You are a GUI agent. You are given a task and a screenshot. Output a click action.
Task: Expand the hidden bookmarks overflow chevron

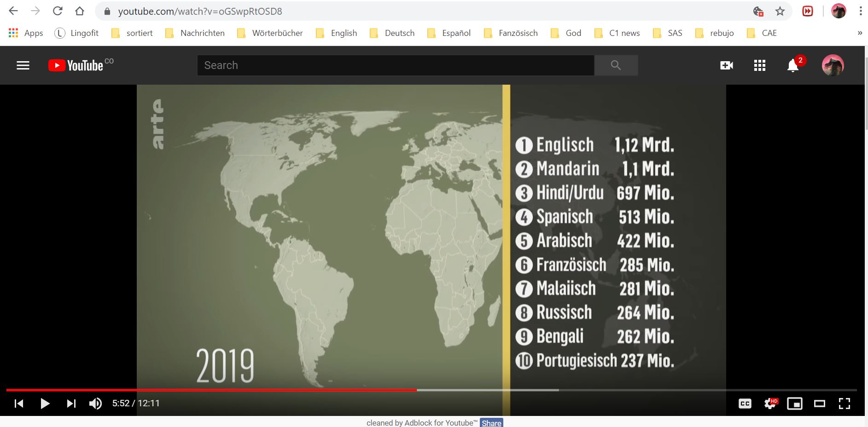point(859,33)
